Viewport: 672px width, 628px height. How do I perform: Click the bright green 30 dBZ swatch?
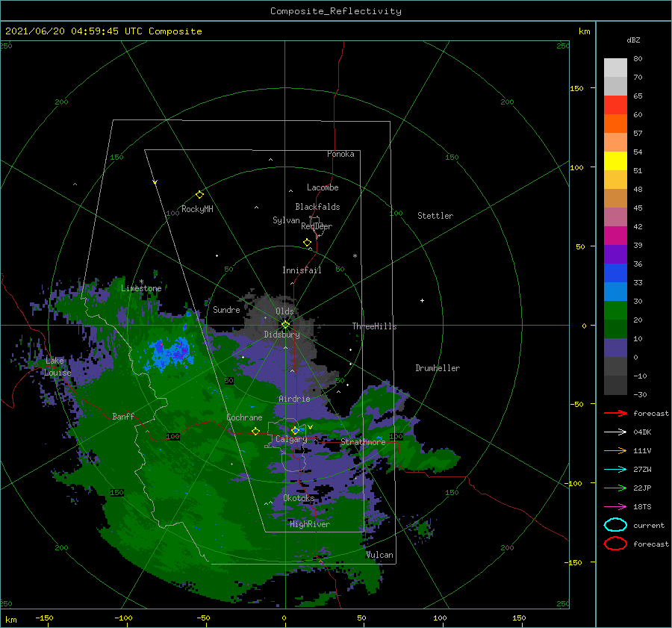pos(615,311)
